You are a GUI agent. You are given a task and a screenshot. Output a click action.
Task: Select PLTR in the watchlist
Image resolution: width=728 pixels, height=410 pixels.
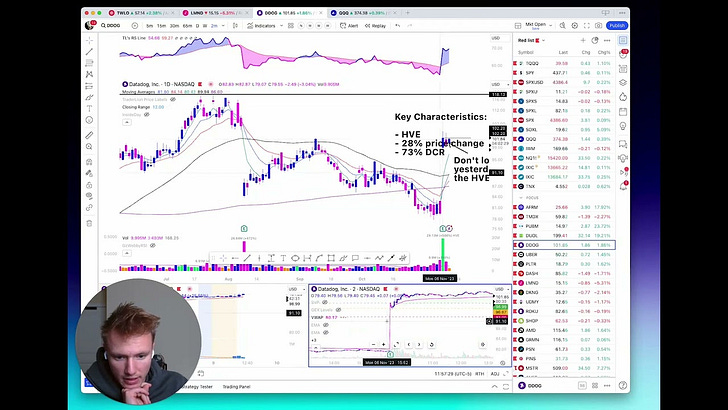point(564,264)
